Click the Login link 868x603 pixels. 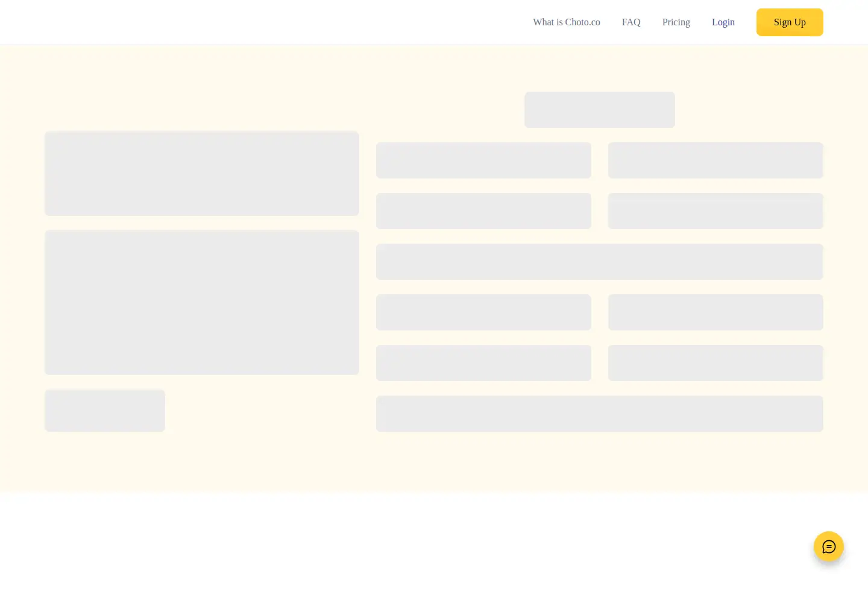(x=723, y=22)
